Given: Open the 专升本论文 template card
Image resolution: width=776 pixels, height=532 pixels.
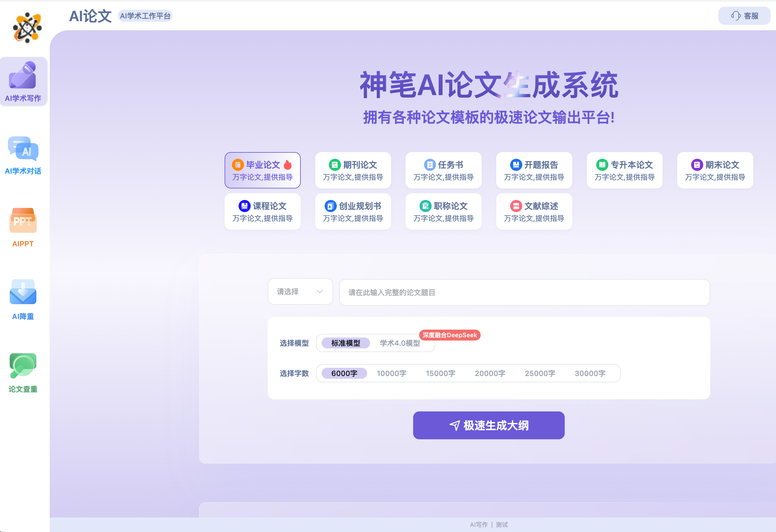Looking at the screenshot, I should click(x=624, y=170).
